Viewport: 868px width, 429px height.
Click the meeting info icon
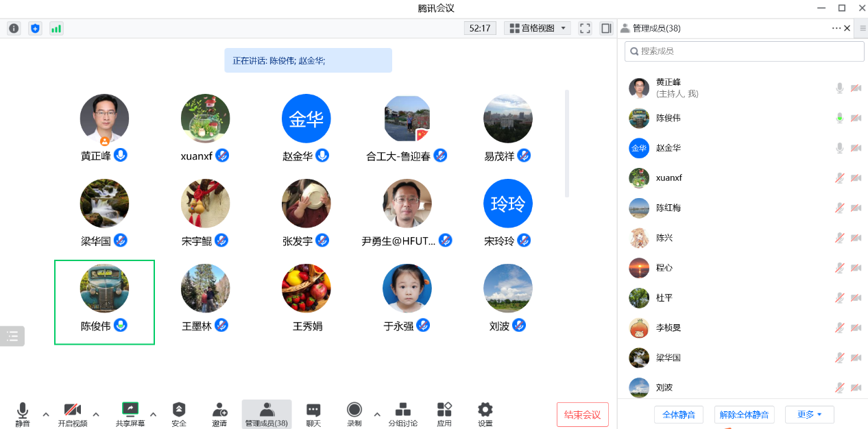click(x=14, y=28)
